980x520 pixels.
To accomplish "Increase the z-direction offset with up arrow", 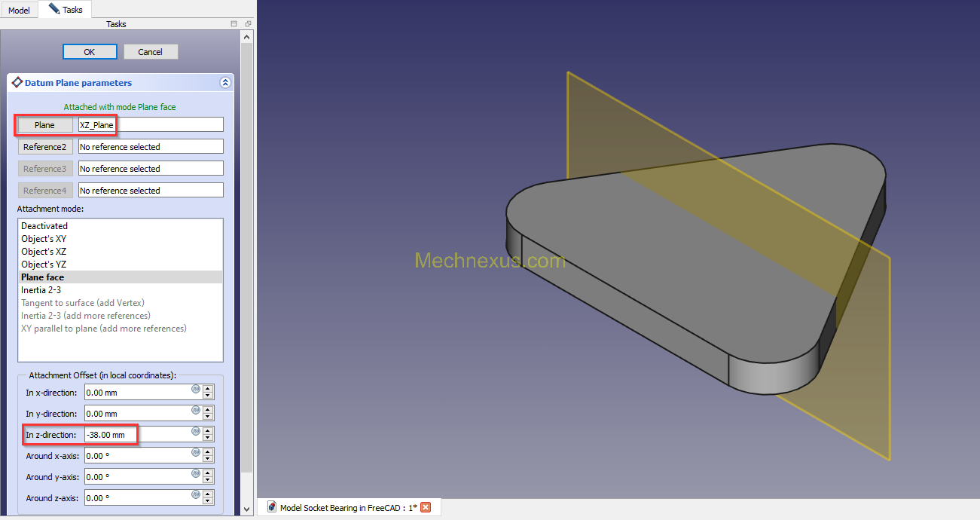I will [208, 431].
